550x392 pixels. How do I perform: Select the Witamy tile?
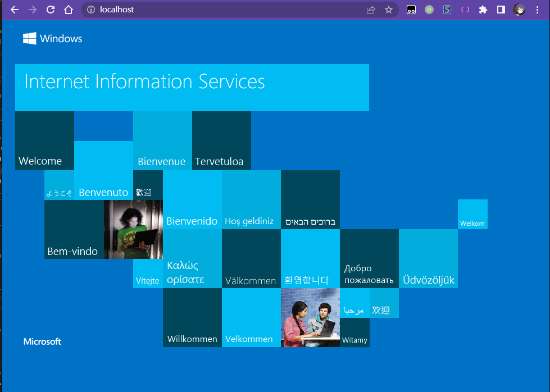tap(354, 332)
